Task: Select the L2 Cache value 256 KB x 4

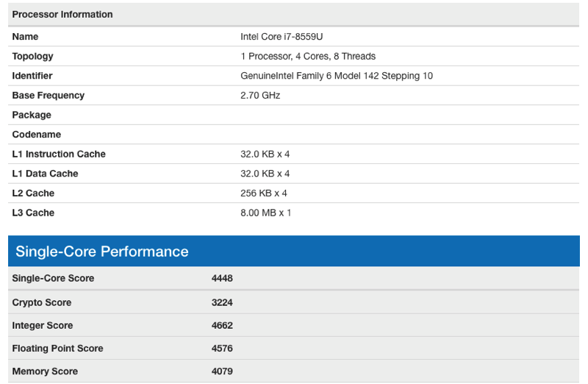Action: tap(264, 193)
